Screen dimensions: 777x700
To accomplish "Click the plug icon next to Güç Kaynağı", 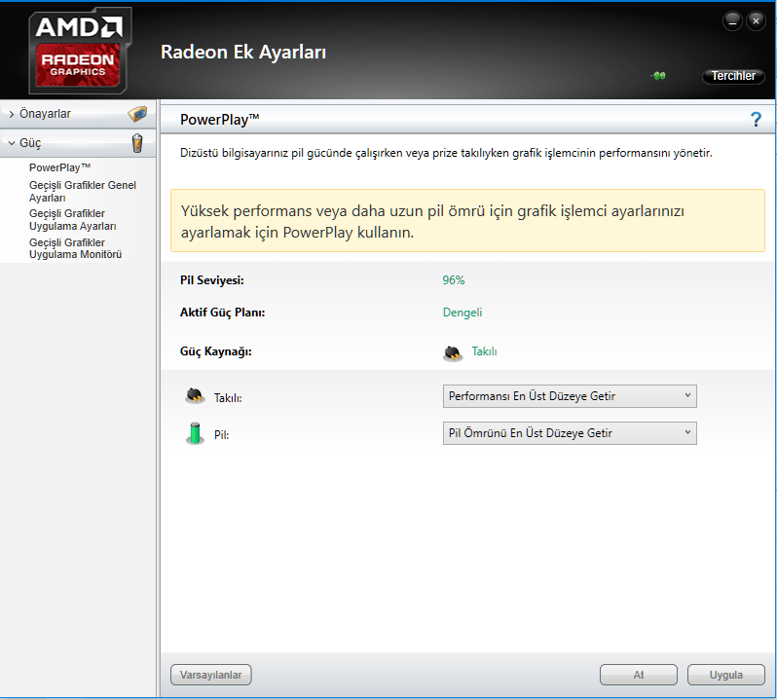I will pyautogui.click(x=453, y=352).
